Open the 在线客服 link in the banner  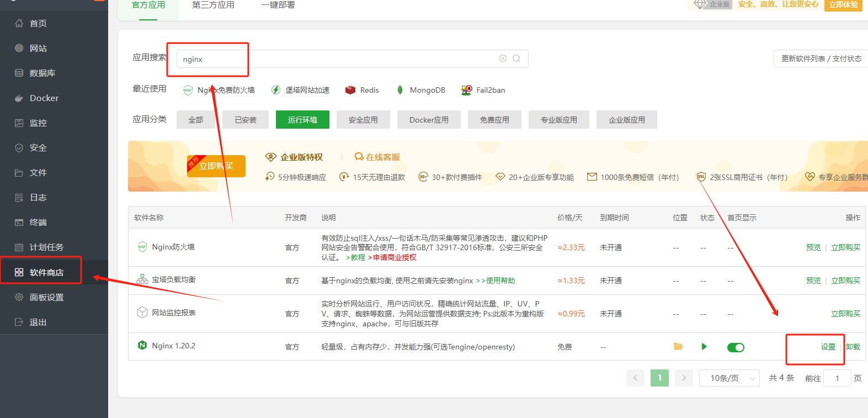click(x=377, y=157)
